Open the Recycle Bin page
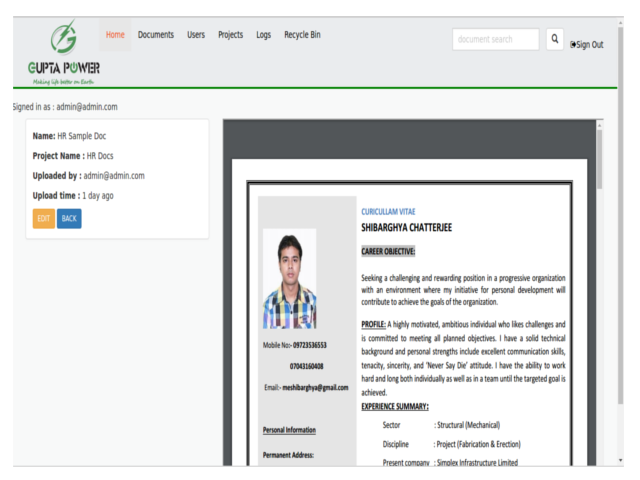640x480 pixels. coord(302,35)
